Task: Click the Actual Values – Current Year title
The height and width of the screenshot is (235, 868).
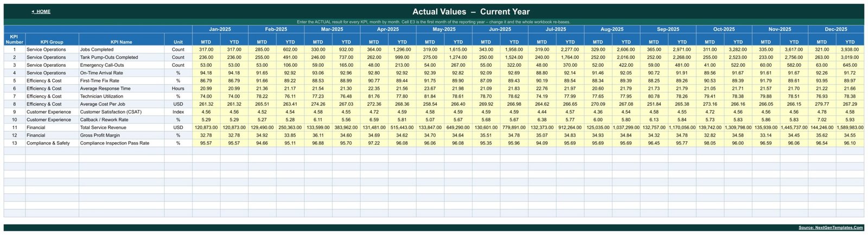Action: 471,11
